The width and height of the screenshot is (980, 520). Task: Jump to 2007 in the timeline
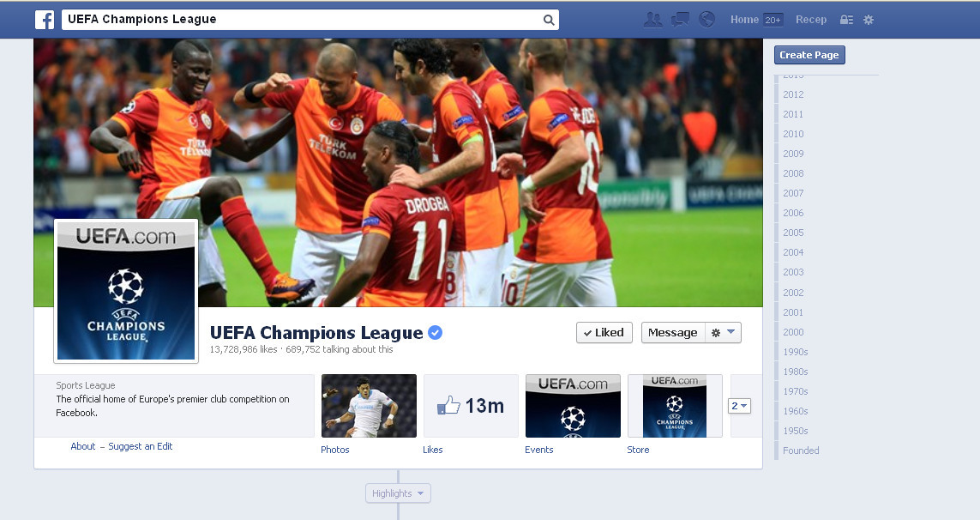(x=793, y=193)
